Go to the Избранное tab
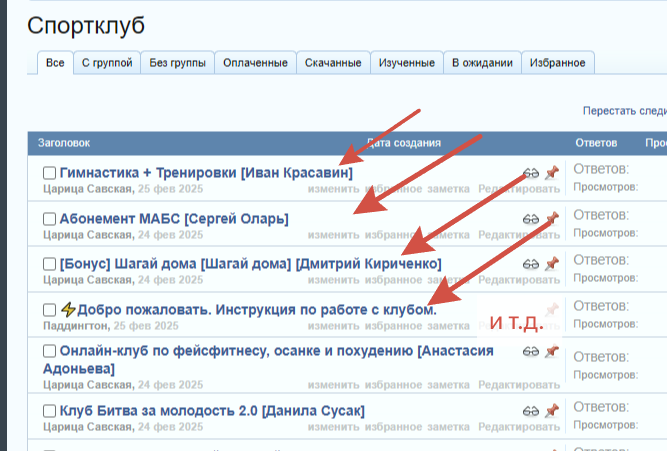The image size is (667, 451). point(558,63)
